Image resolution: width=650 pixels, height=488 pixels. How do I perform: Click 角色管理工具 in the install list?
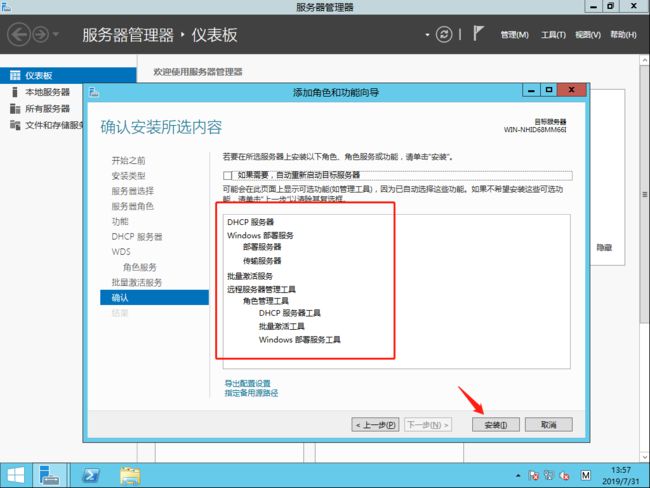[266, 301]
